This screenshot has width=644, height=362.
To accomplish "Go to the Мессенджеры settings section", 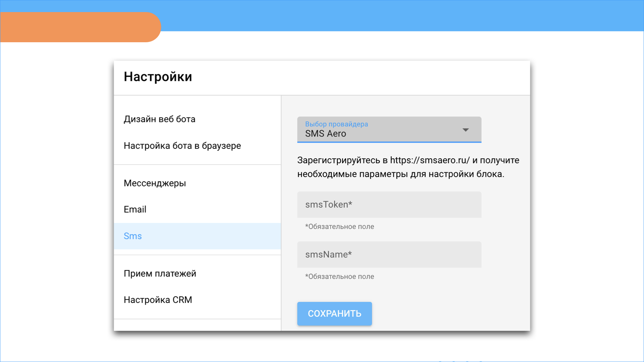I will pyautogui.click(x=155, y=183).
